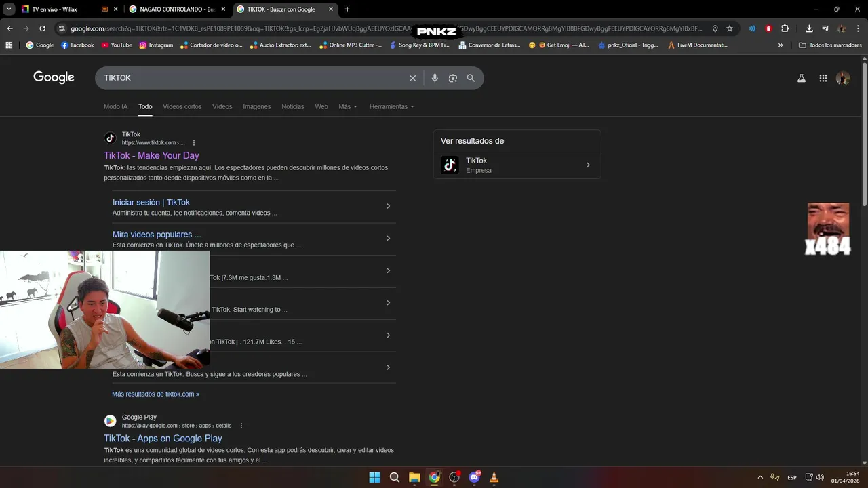This screenshot has height=488, width=868.
Task: Show more bookmarks with the double chevron
Action: [781, 45]
